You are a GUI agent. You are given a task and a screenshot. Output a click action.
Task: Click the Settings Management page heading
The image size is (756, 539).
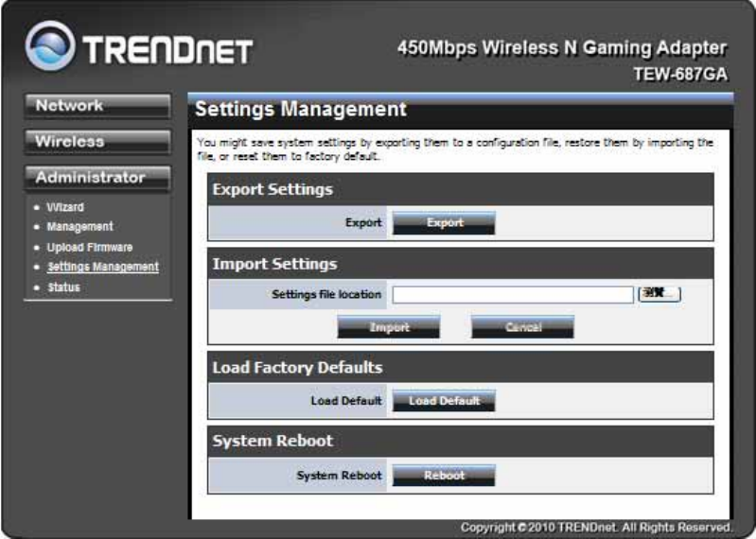(301, 109)
